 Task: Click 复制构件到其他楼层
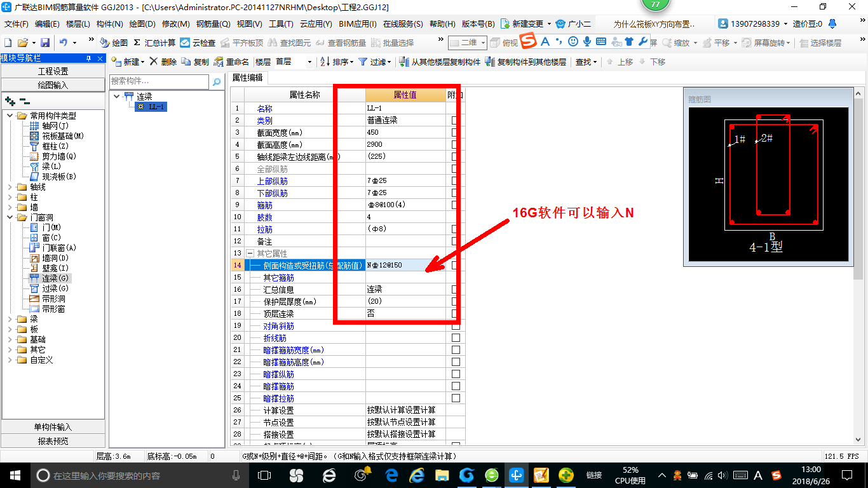click(526, 62)
